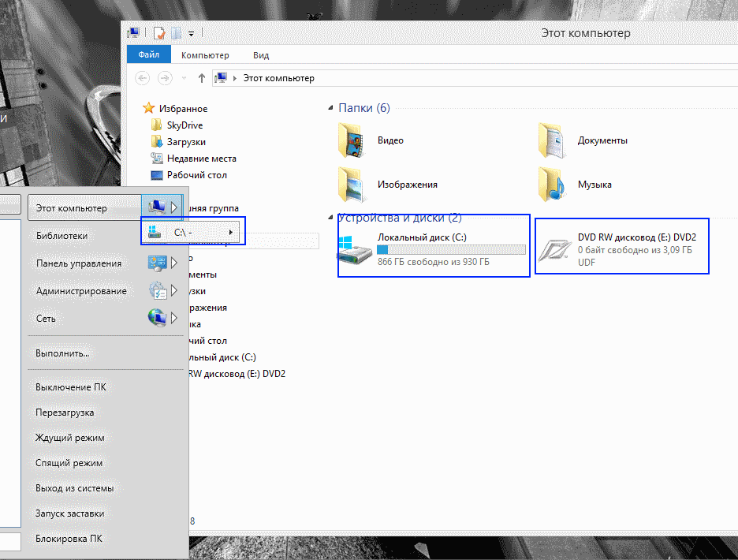Click the Back navigation arrow

pos(142,78)
